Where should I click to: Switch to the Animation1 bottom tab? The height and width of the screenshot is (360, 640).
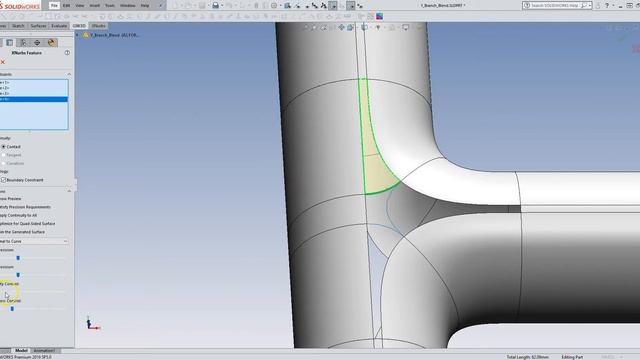click(44, 350)
